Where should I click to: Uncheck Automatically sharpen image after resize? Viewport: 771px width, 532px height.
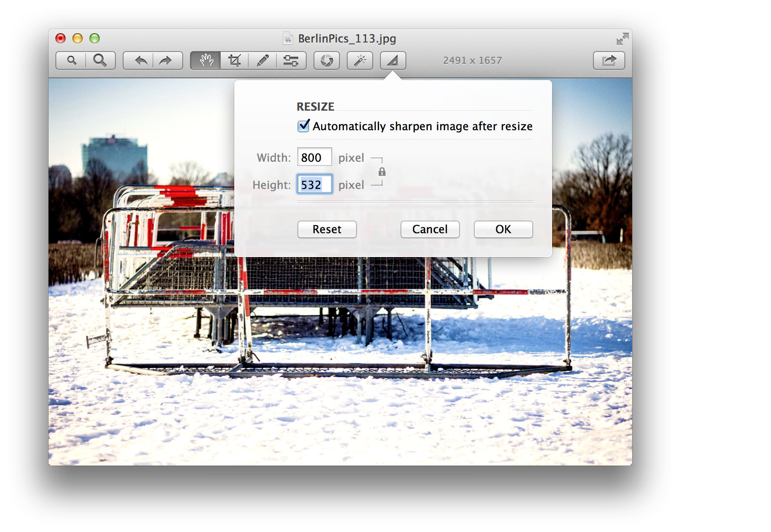pyautogui.click(x=303, y=126)
